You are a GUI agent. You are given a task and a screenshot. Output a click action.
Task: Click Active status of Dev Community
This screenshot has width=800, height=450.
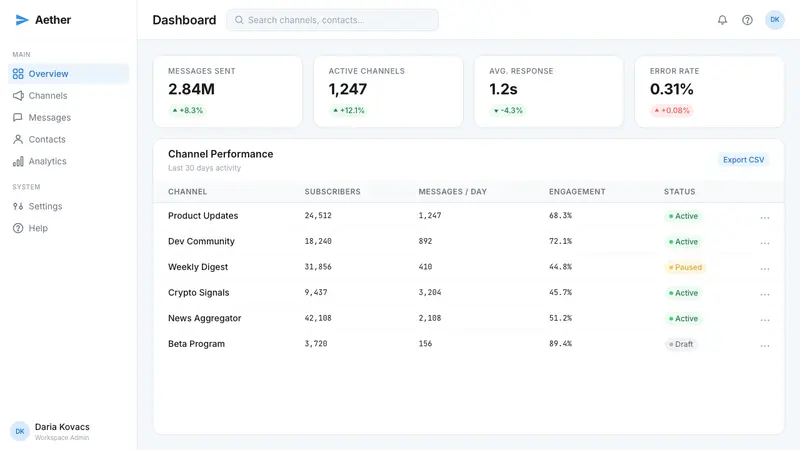(683, 242)
